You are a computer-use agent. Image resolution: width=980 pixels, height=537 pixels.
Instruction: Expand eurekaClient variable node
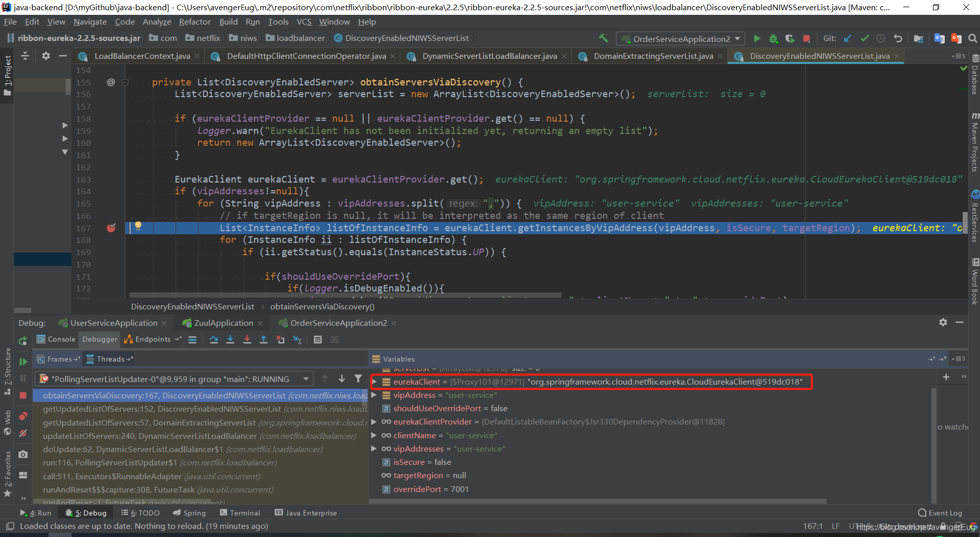(374, 382)
